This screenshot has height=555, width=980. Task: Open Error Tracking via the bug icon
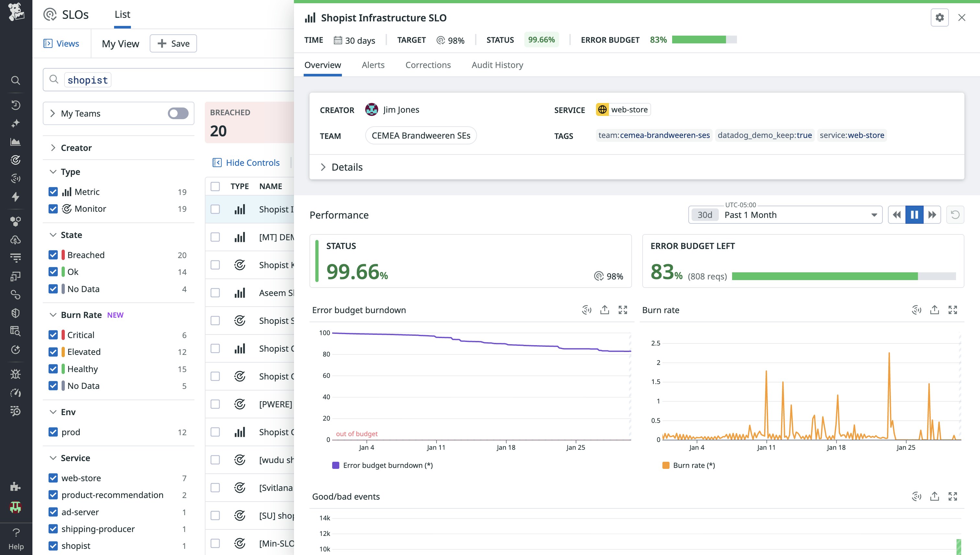15,374
